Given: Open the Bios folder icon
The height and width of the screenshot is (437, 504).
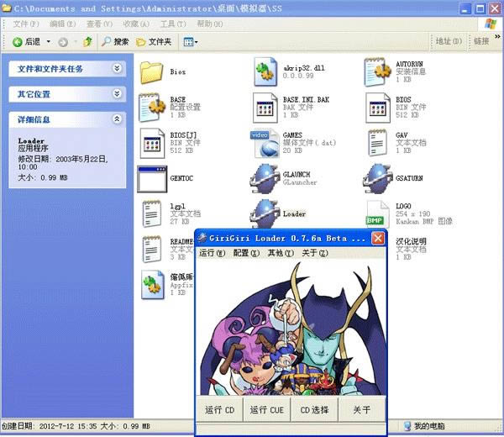Looking at the screenshot, I should [x=151, y=72].
